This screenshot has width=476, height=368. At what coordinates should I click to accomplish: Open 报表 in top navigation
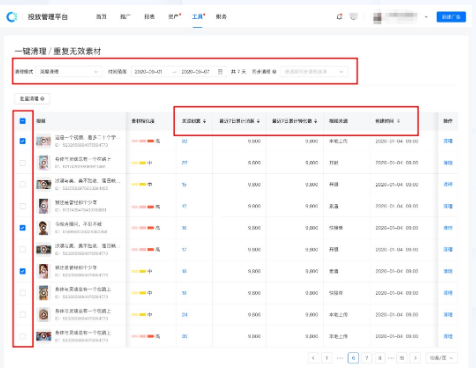[149, 17]
